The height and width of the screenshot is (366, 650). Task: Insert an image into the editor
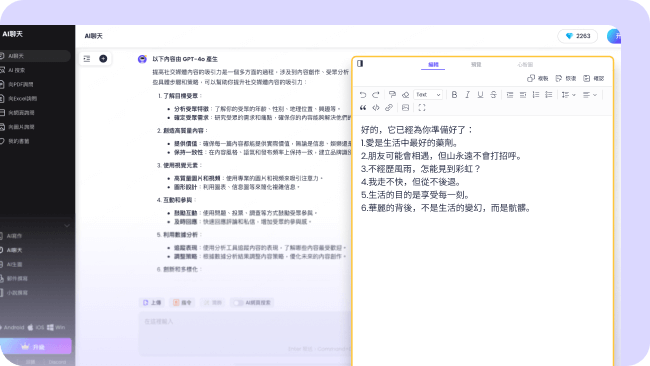(405, 108)
